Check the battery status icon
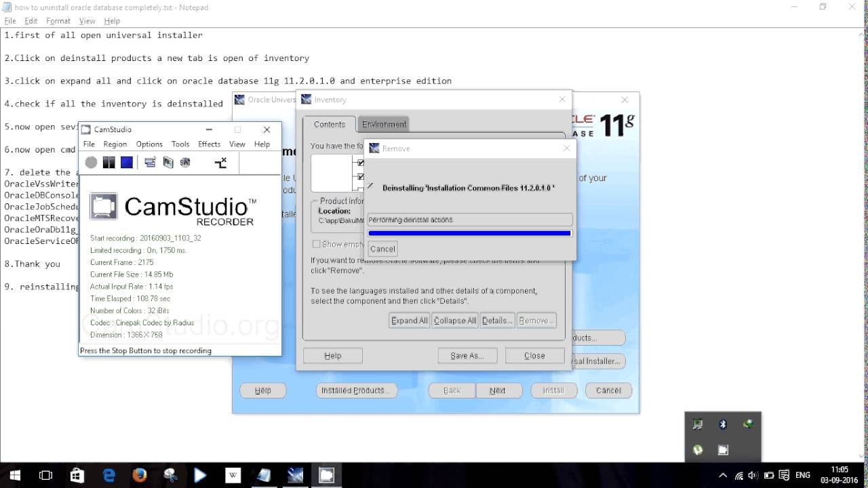 (x=769, y=476)
